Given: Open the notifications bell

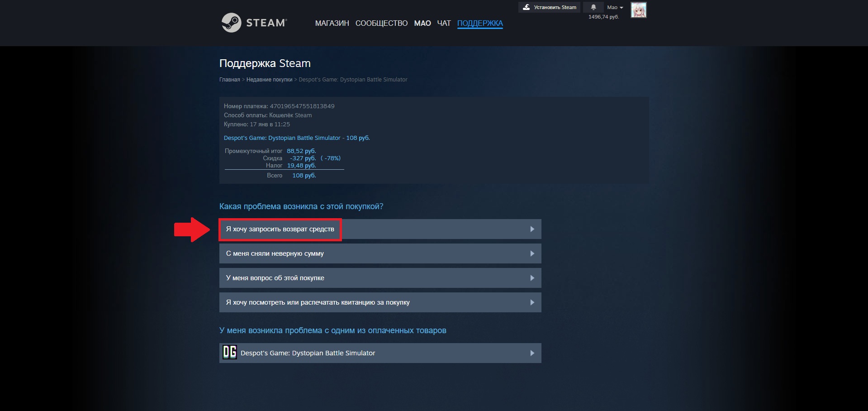Looking at the screenshot, I should coord(593,7).
